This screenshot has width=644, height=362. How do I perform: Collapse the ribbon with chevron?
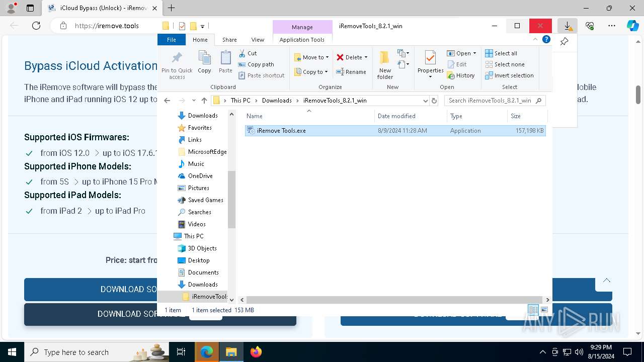pyautogui.click(x=535, y=39)
